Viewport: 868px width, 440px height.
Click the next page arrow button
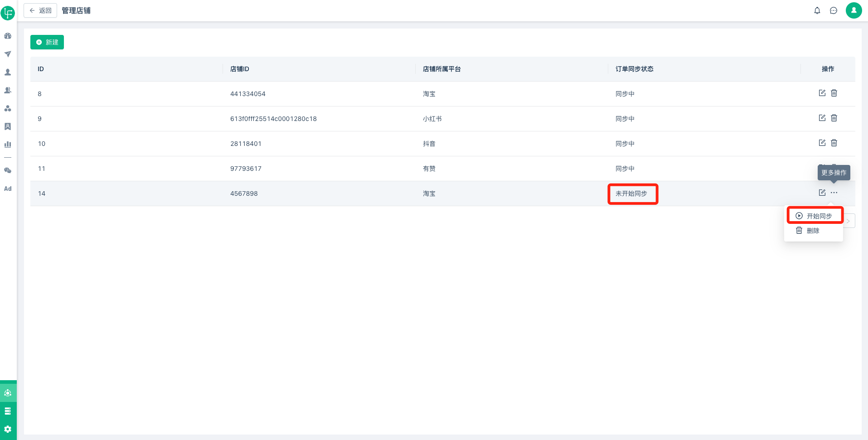849,221
